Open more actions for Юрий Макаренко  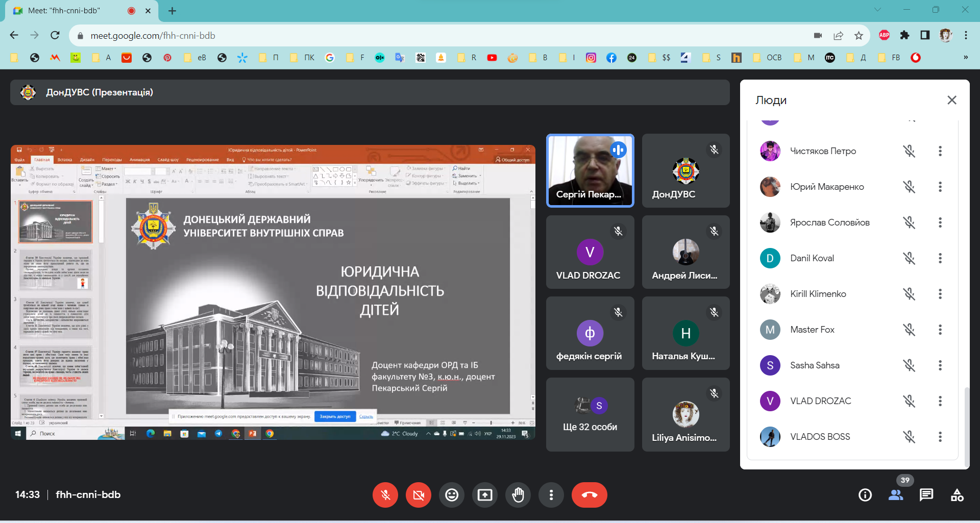tap(940, 187)
